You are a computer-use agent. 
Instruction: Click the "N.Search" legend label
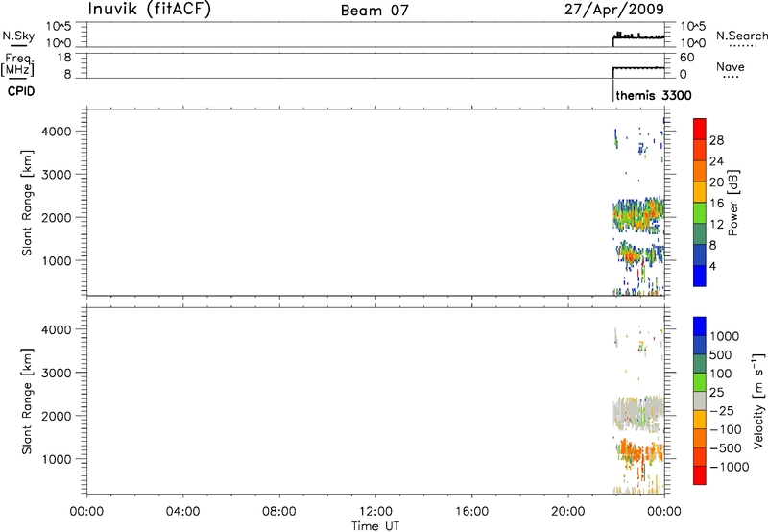741,36
